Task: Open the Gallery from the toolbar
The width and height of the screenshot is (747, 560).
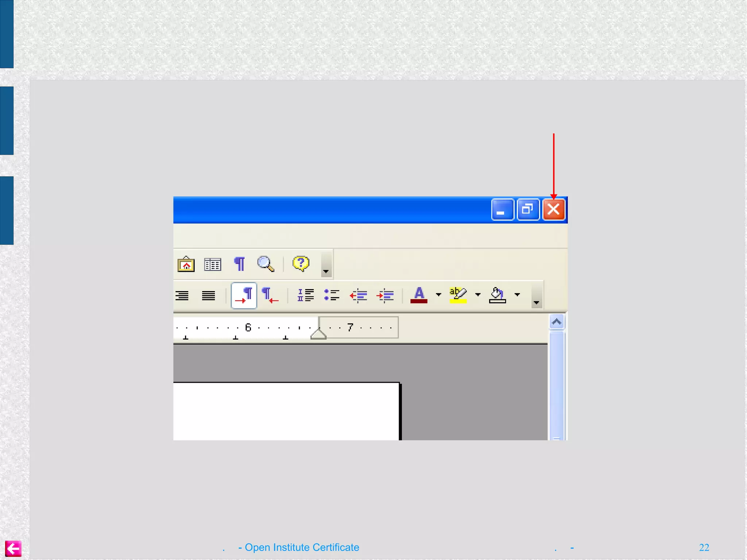Action: (x=186, y=264)
